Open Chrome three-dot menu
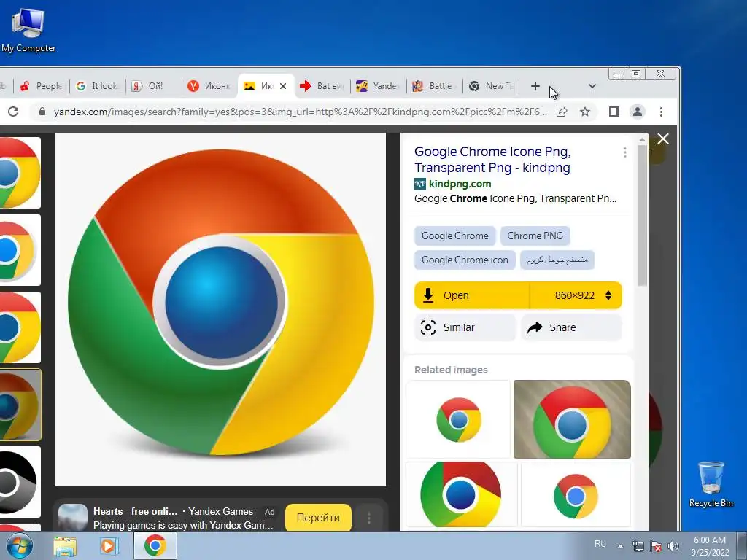Viewport: 747px width, 560px height. tap(661, 112)
